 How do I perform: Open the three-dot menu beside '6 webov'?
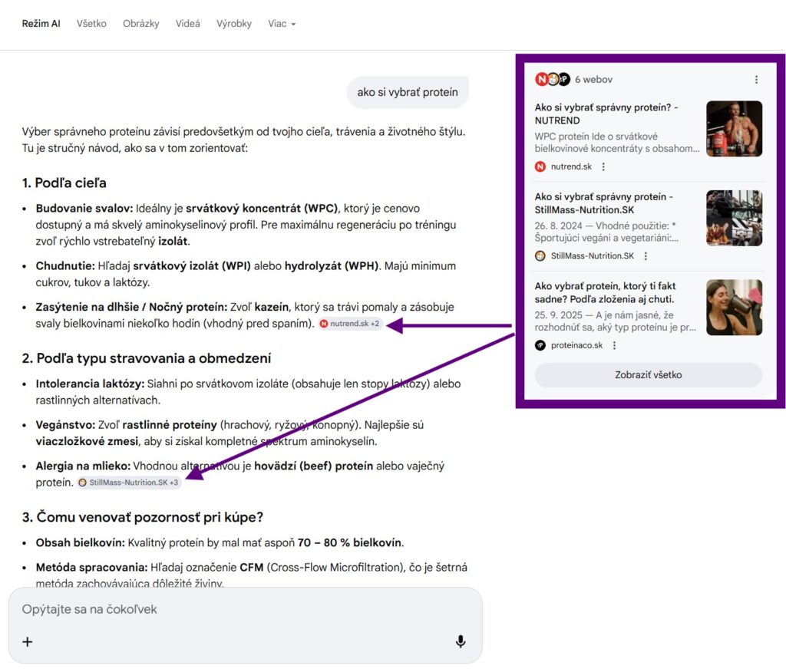756,80
